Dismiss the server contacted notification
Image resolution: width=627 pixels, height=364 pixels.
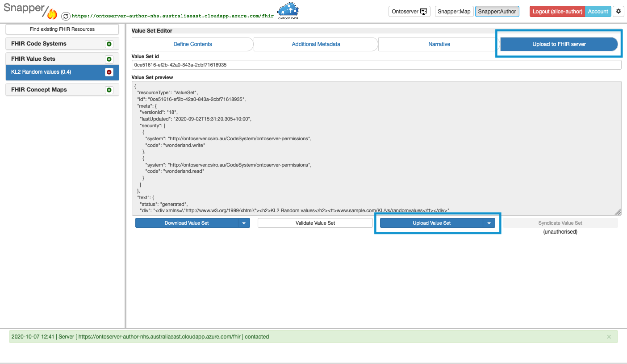click(609, 337)
